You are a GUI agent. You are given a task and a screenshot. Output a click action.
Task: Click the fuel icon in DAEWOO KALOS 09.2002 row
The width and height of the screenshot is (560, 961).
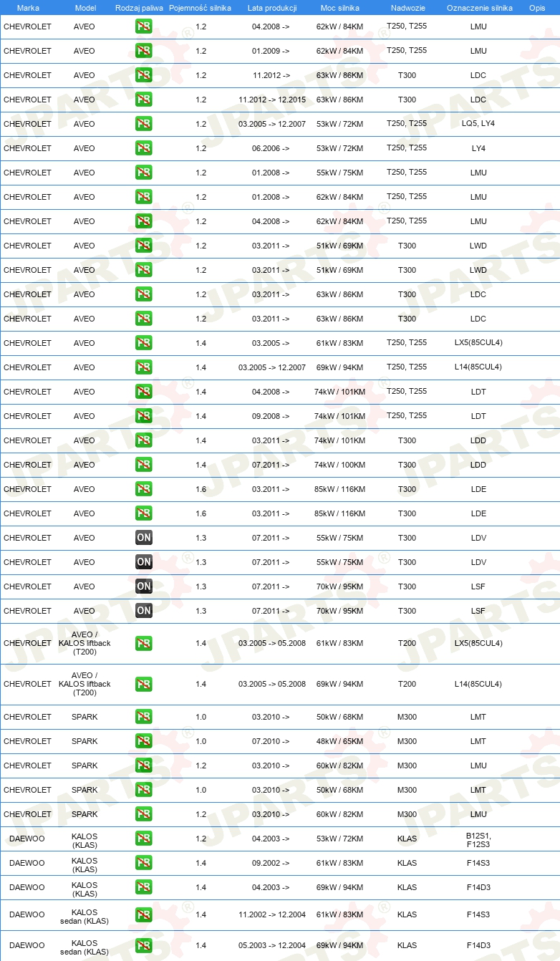143,863
